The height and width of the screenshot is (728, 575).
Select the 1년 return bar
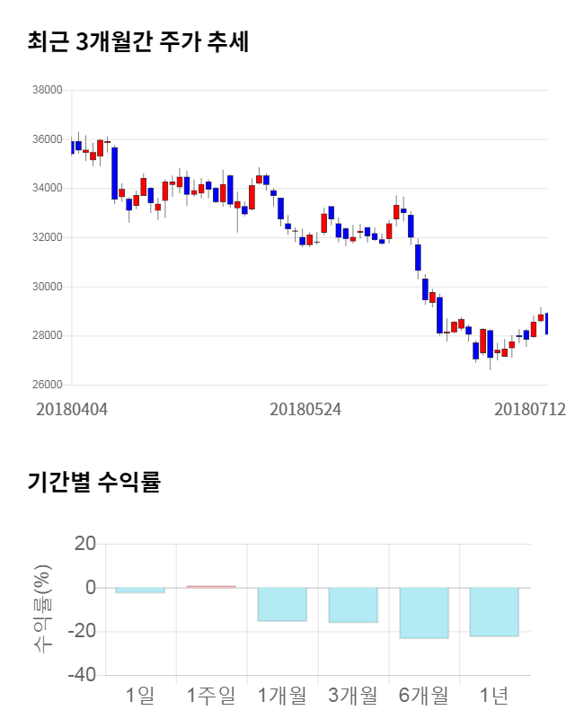pos(494,611)
